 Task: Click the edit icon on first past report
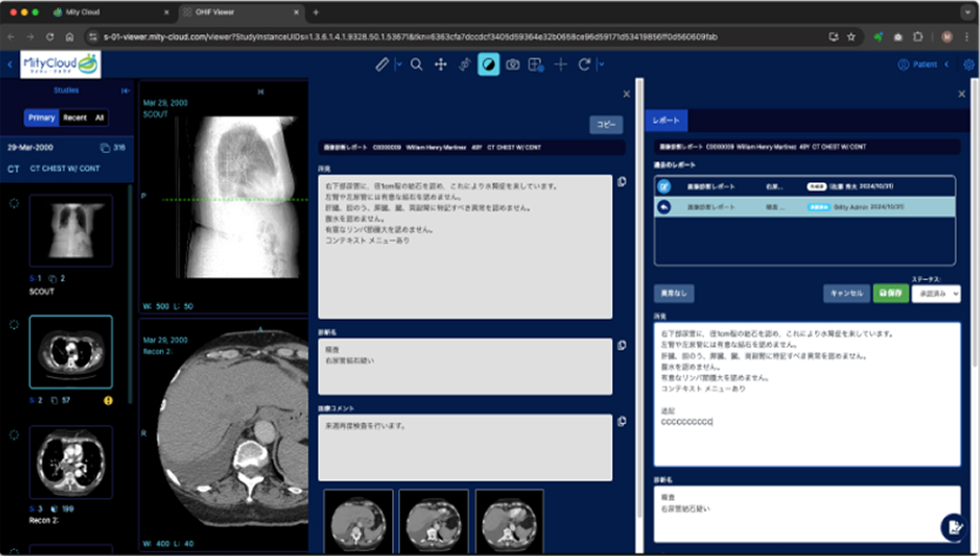[x=663, y=186]
